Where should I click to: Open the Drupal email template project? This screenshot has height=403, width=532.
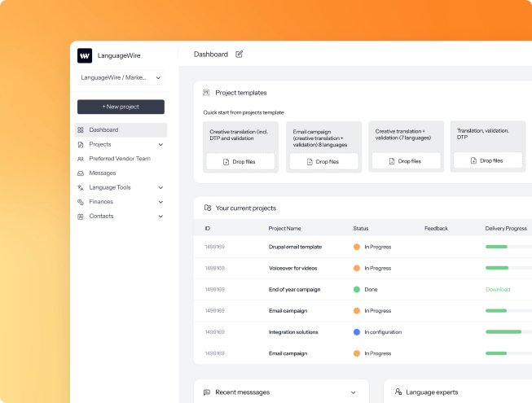(295, 247)
